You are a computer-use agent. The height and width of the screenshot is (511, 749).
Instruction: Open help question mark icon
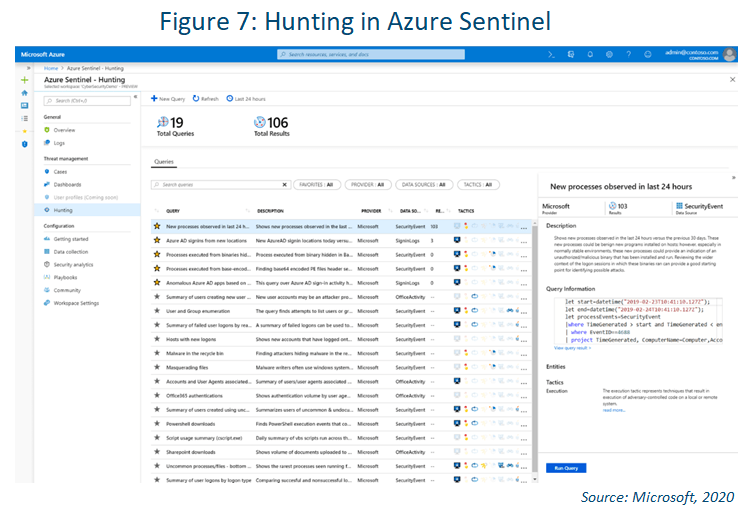coord(629,54)
